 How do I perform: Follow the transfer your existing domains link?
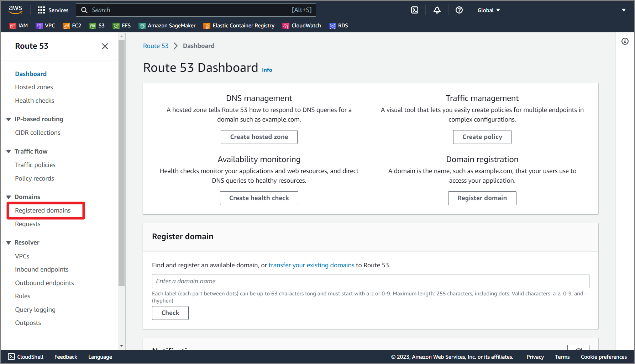click(x=311, y=265)
